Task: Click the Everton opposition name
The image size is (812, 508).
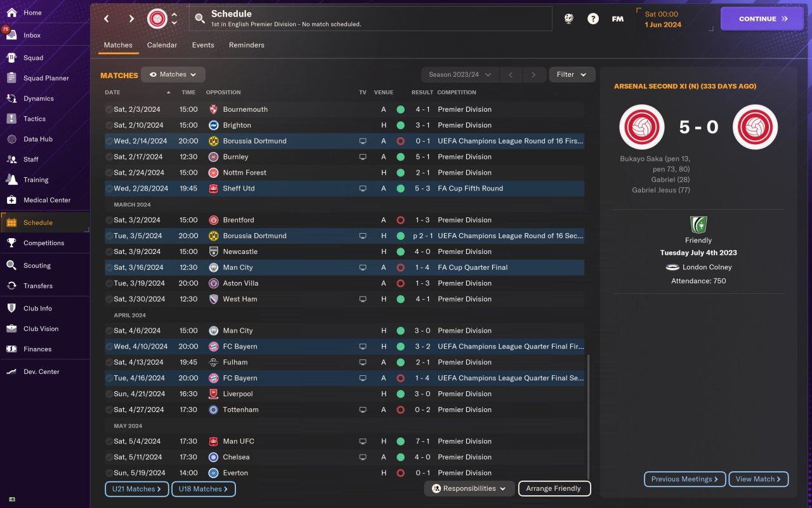Action: (235, 473)
